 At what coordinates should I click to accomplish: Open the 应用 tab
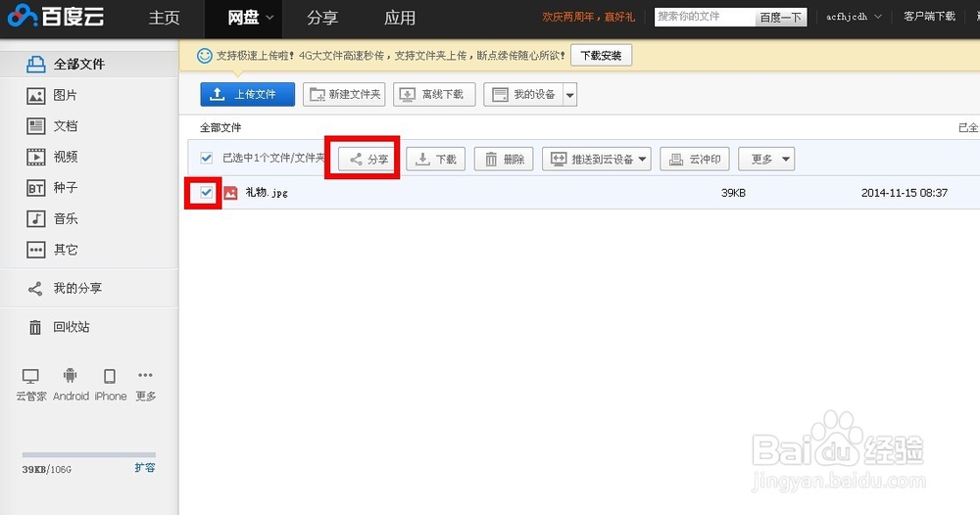(400, 18)
